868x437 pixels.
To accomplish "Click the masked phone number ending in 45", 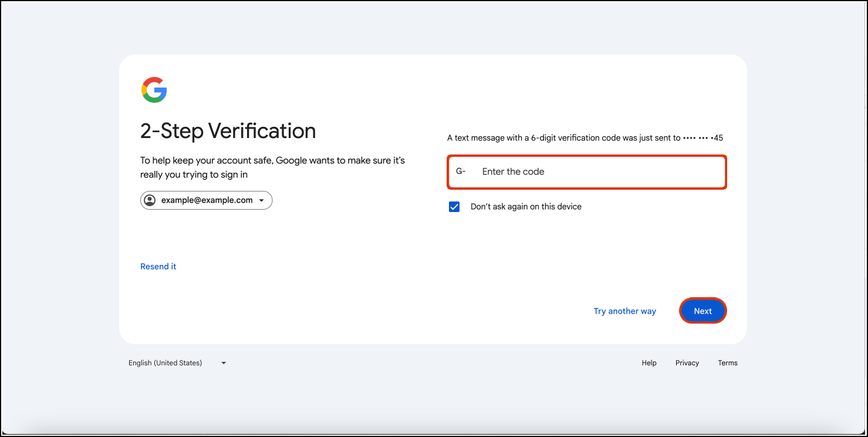I will pyautogui.click(x=703, y=139).
